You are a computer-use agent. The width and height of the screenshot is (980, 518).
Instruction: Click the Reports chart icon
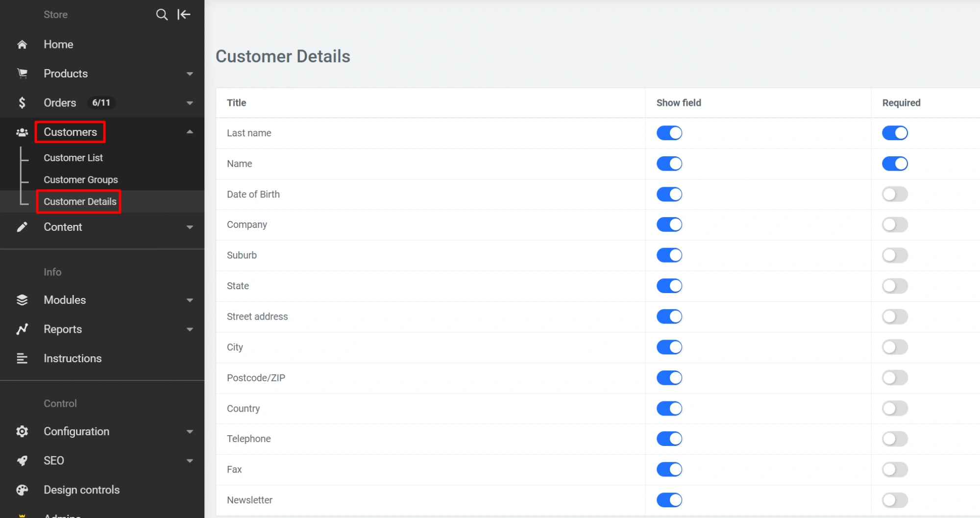tap(22, 329)
